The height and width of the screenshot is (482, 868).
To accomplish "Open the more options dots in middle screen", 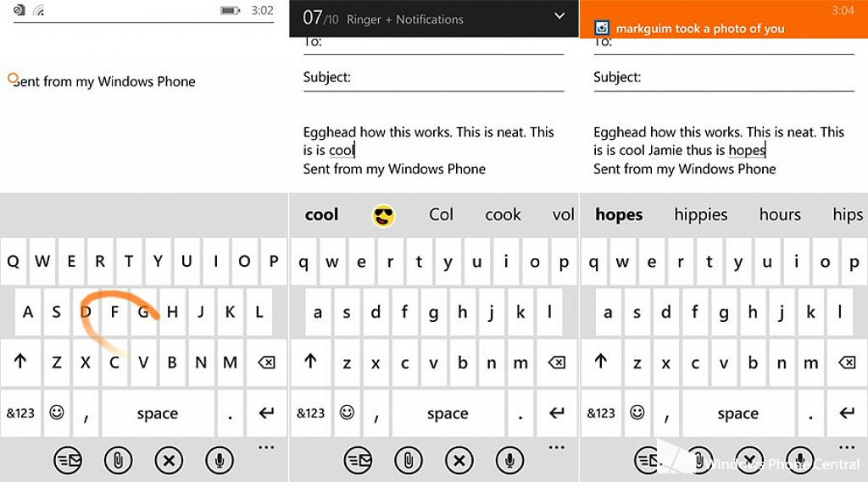I will 556,447.
